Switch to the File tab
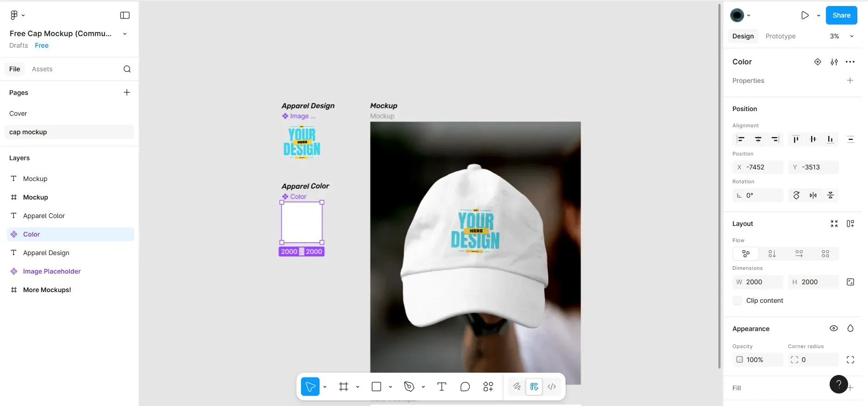Image resolution: width=868 pixels, height=406 pixels. (x=15, y=69)
